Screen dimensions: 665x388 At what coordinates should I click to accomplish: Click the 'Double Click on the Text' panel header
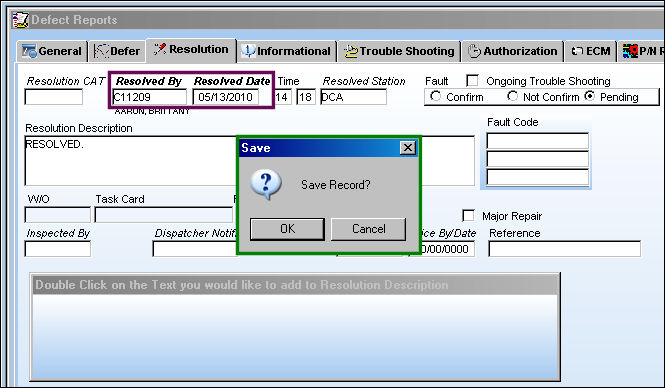[x=295, y=285]
